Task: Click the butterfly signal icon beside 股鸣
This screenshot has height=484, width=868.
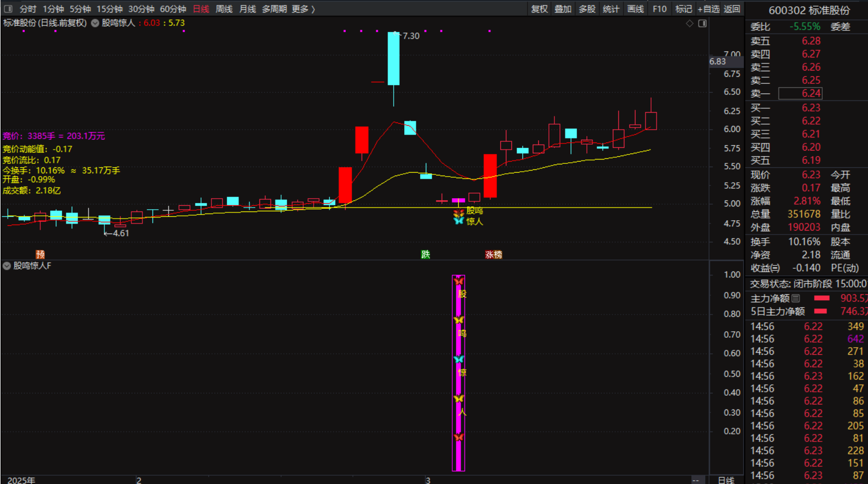Action: (458, 211)
